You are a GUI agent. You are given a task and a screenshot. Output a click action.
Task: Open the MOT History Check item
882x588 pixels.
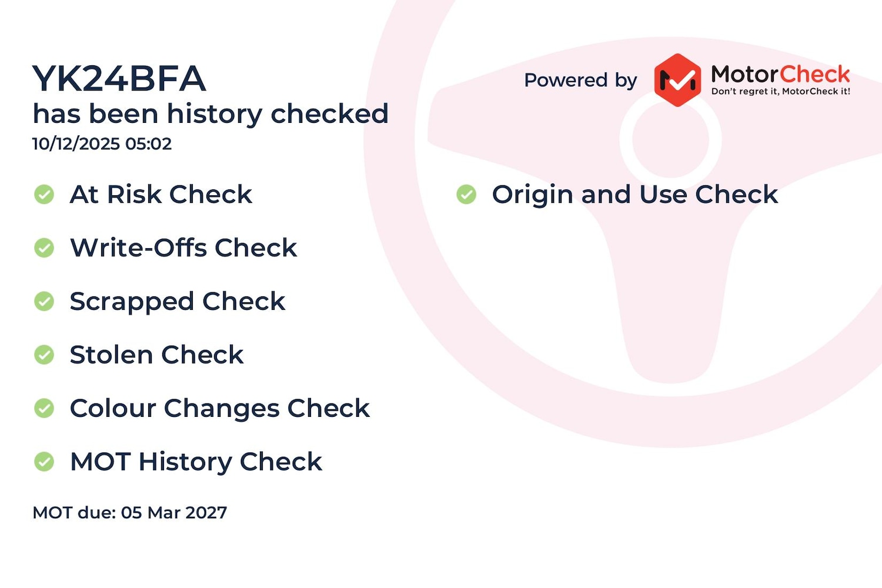(x=196, y=462)
